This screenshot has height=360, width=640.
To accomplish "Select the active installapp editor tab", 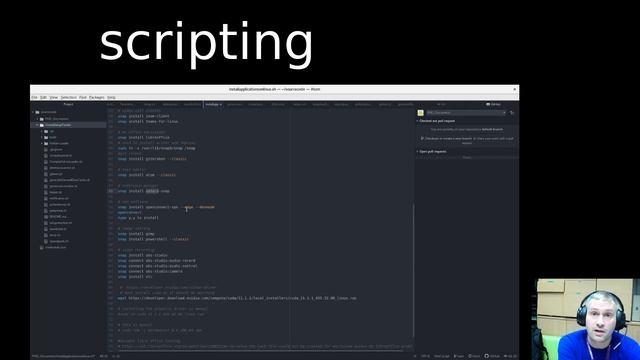I will 213,104.
